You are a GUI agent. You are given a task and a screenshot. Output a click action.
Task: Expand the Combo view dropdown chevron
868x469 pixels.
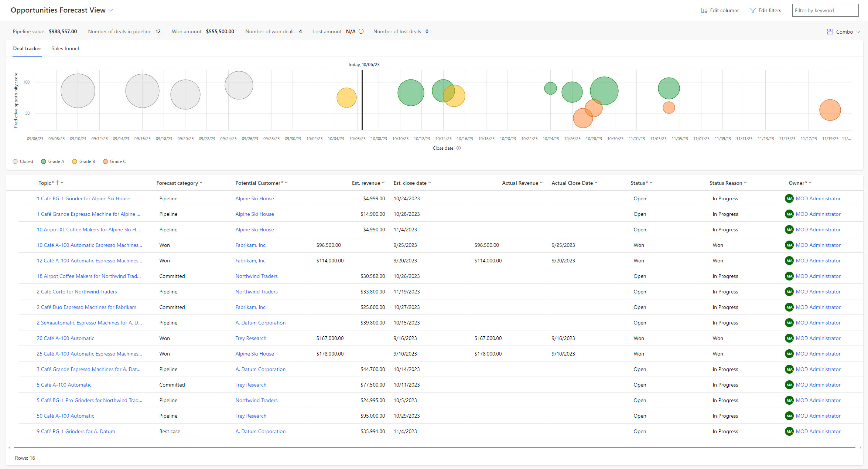[858, 32]
